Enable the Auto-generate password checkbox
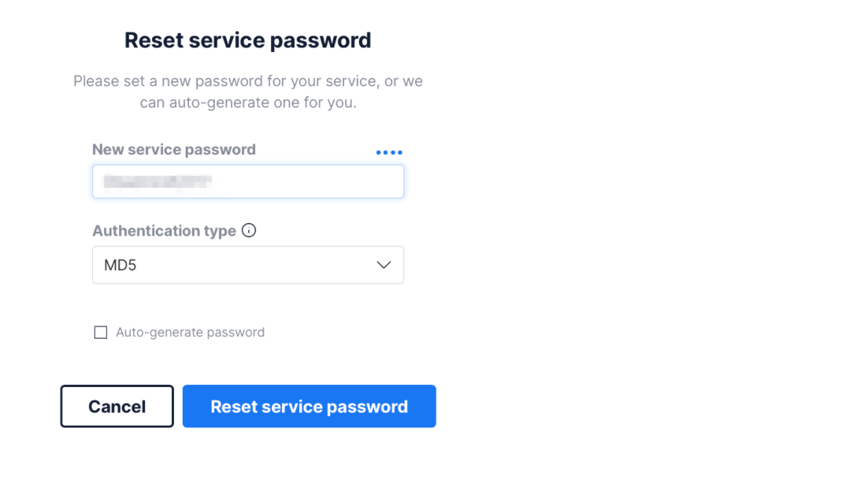The image size is (868, 484). [100, 333]
